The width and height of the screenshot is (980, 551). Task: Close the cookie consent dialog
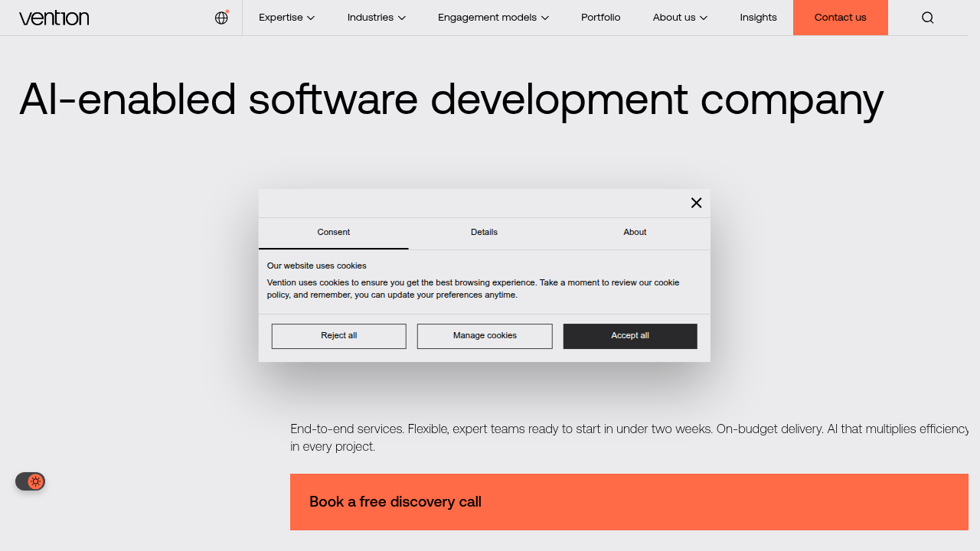[696, 203]
